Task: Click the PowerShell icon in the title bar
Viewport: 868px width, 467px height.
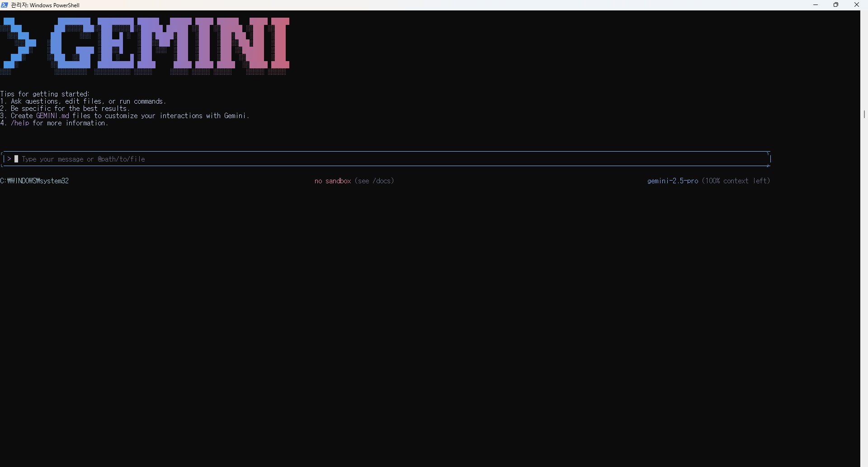Action: click(5, 5)
